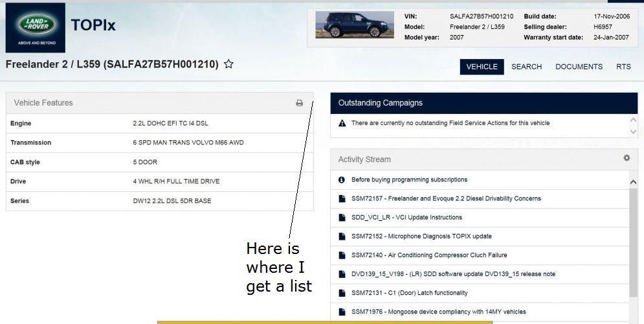The width and height of the screenshot is (644, 324).
Task: Print the Vehicle Features list
Action: [x=300, y=103]
